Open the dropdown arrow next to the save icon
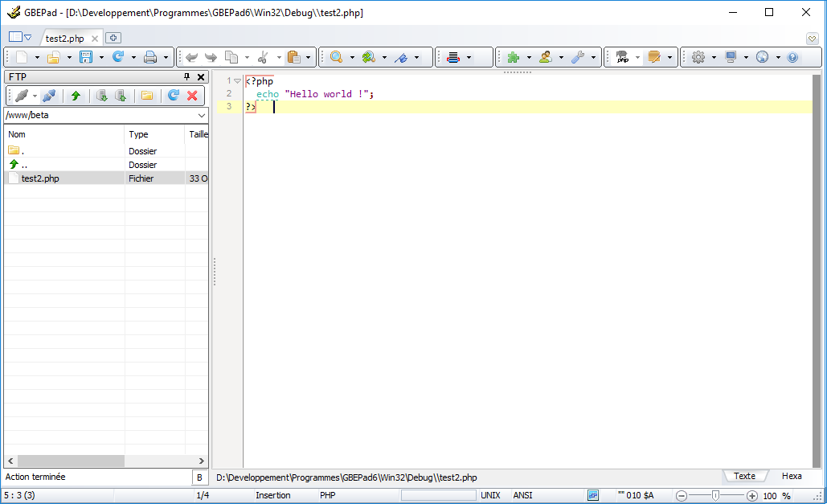Screen dimensions: 827x504 click(x=101, y=58)
